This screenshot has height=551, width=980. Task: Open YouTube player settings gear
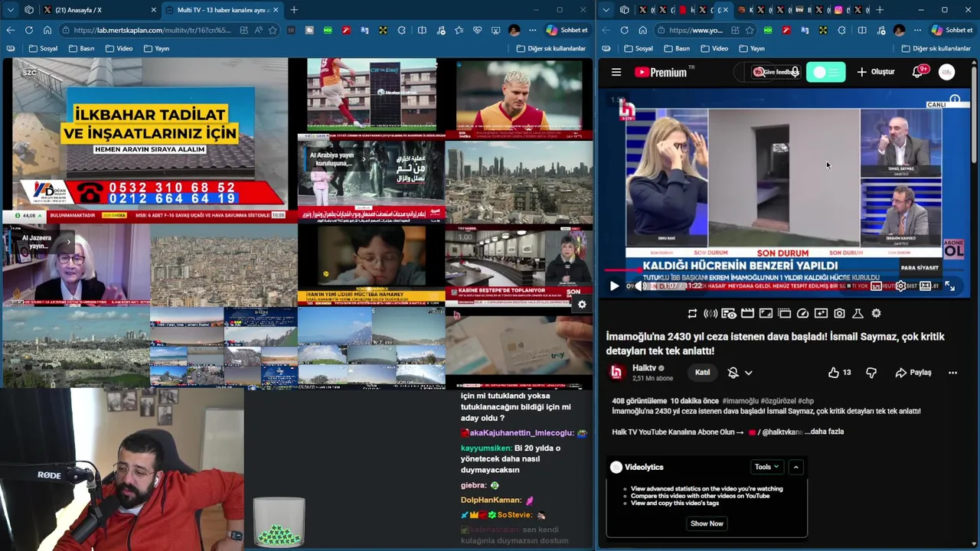coord(901,286)
